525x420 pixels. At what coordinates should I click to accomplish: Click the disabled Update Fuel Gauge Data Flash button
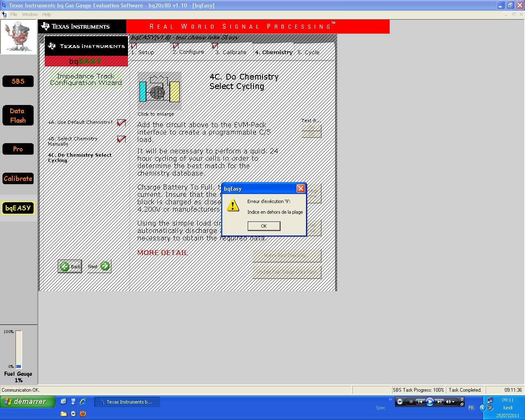286,272
